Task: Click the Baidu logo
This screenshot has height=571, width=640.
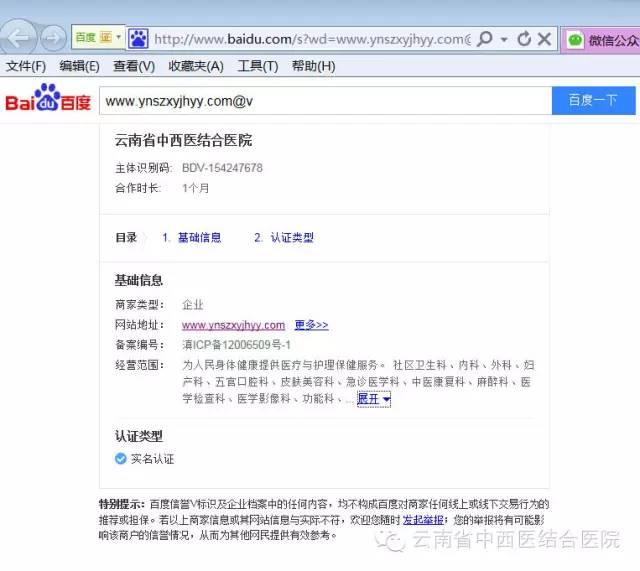Action: pyautogui.click(x=48, y=98)
